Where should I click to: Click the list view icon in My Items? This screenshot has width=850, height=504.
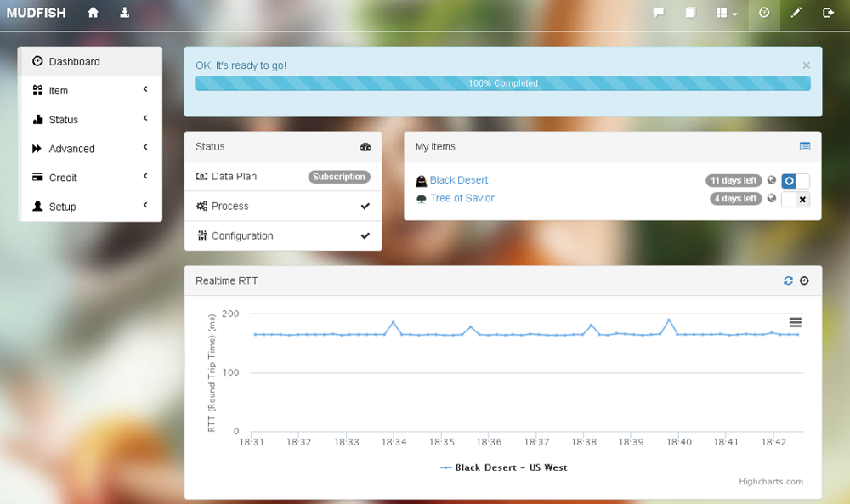805,146
